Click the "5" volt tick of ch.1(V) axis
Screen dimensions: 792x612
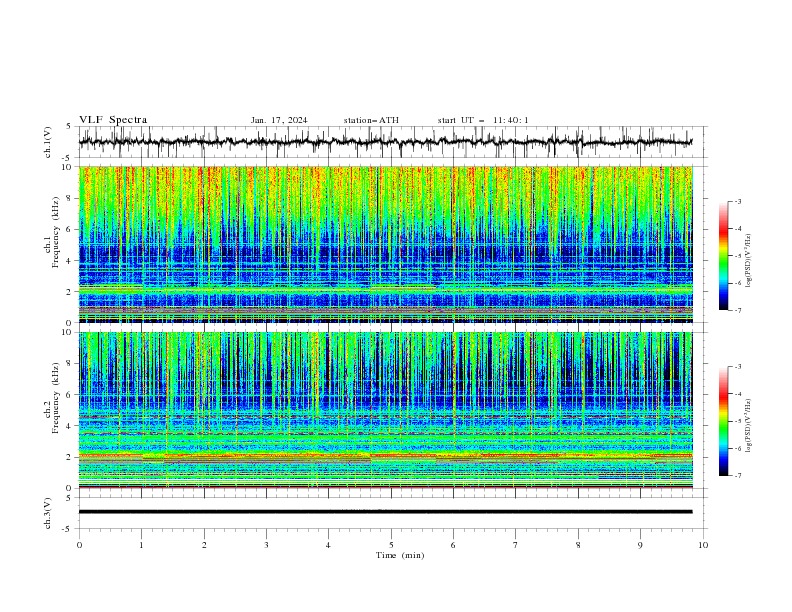(69, 127)
